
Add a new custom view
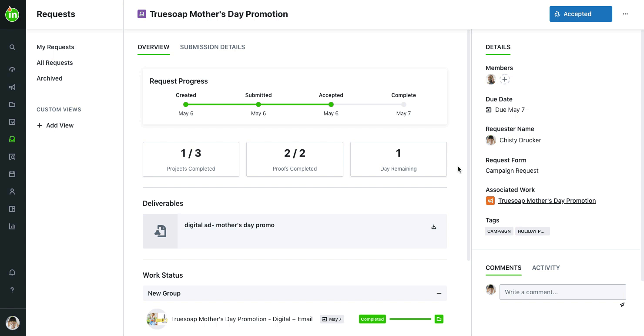point(55,125)
